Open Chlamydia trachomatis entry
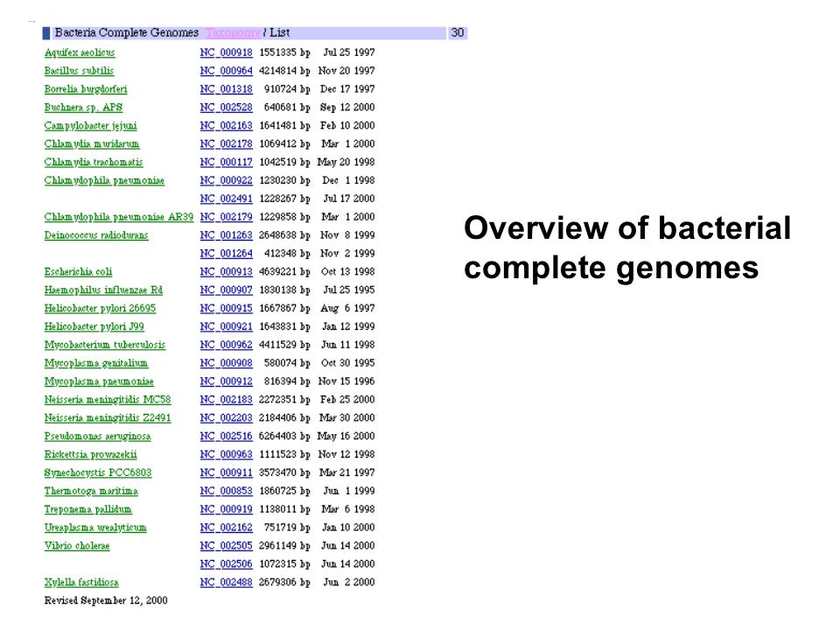 click(94, 162)
